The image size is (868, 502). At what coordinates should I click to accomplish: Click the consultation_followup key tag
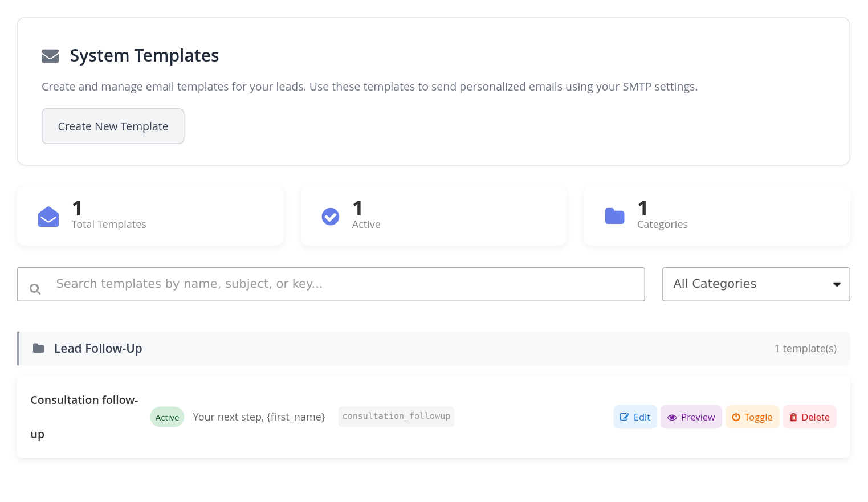(x=396, y=417)
